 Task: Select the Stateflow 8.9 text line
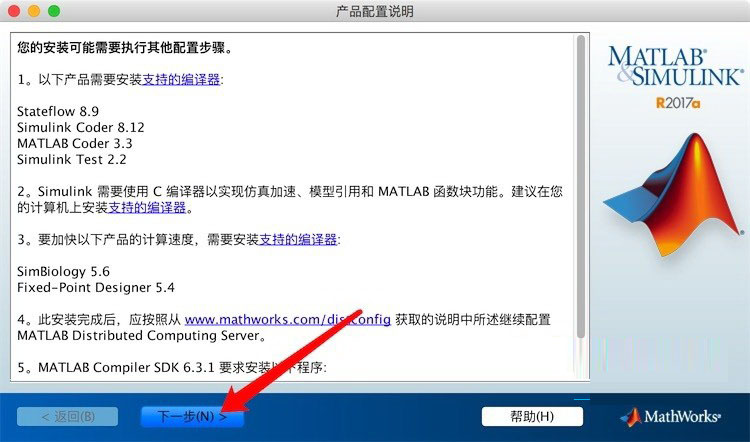(x=58, y=111)
